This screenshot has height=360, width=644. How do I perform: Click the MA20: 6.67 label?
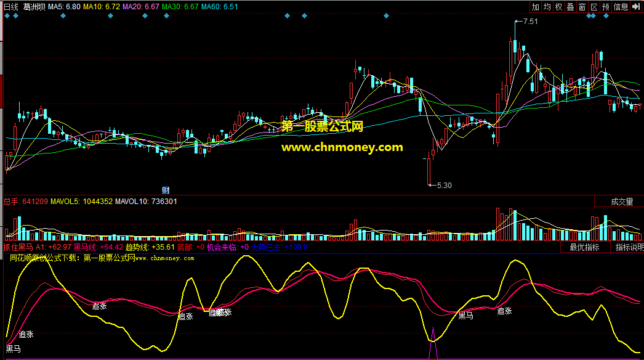[141, 7]
